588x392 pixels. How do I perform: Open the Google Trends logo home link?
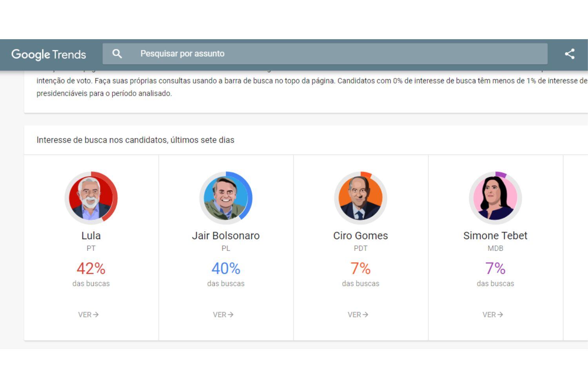coord(49,54)
